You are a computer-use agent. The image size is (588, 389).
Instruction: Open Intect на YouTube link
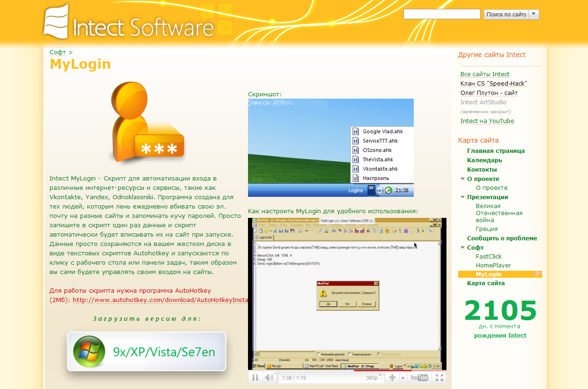pos(487,121)
